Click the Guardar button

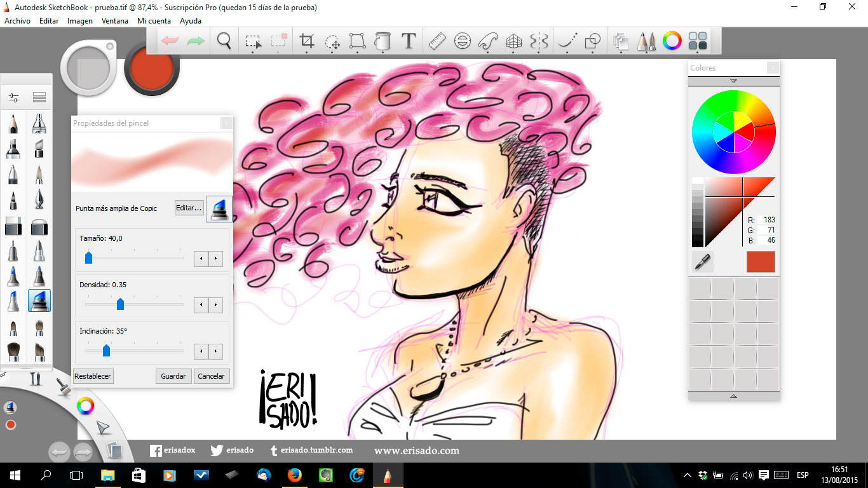pos(173,376)
